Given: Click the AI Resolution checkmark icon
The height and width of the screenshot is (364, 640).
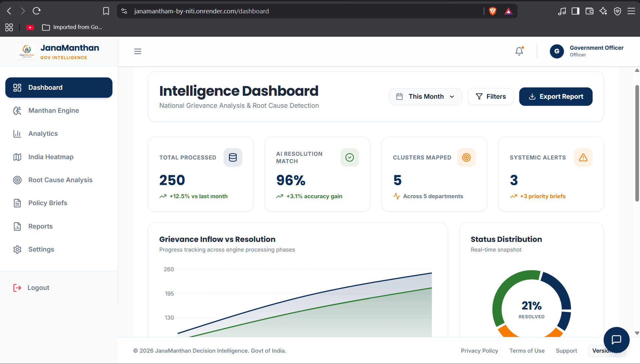Looking at the screenshot, I should [349, 157].
